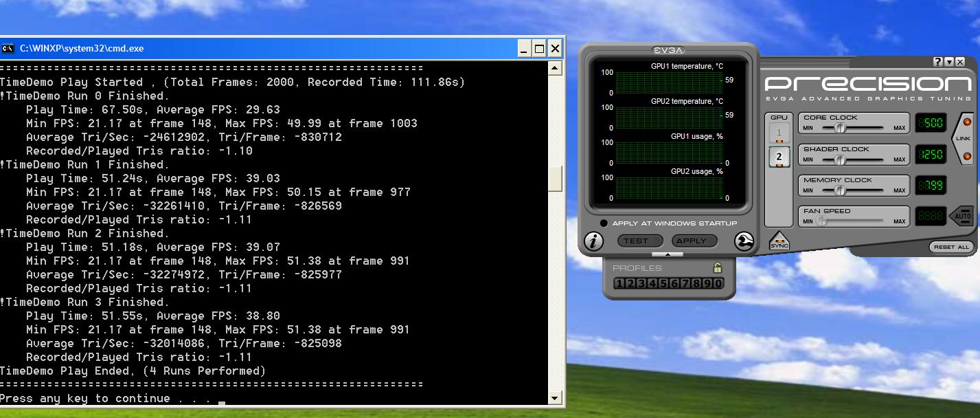Select profile slot 9

coord(707,283)
